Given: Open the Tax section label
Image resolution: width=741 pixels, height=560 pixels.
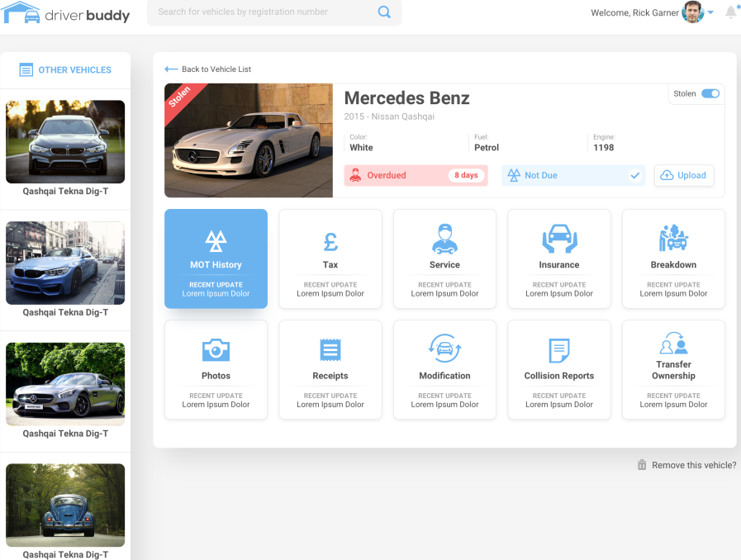Looking at the screenshot, I should click(x=330, y=264).
